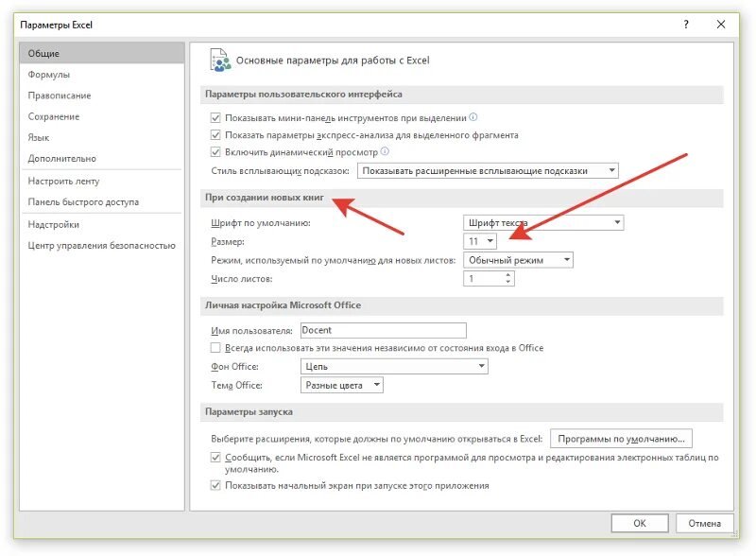Open the Фон Office dropdown

pyautogui.click(x=394, y=366)
